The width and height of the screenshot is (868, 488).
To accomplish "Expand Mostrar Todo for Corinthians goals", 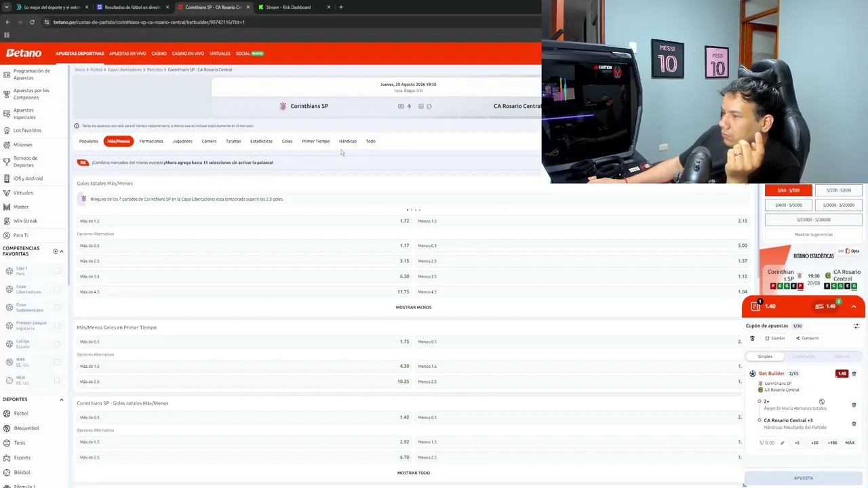I will tap(414, 473).
